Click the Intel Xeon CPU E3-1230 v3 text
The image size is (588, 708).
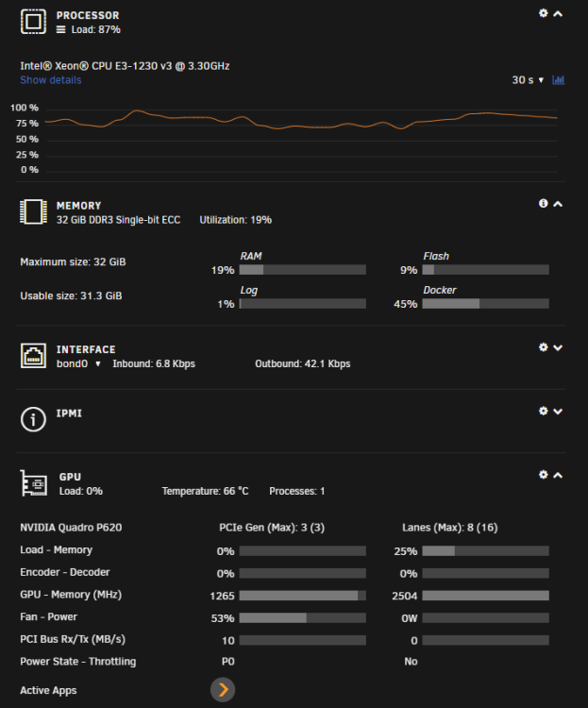pos(125,66)
